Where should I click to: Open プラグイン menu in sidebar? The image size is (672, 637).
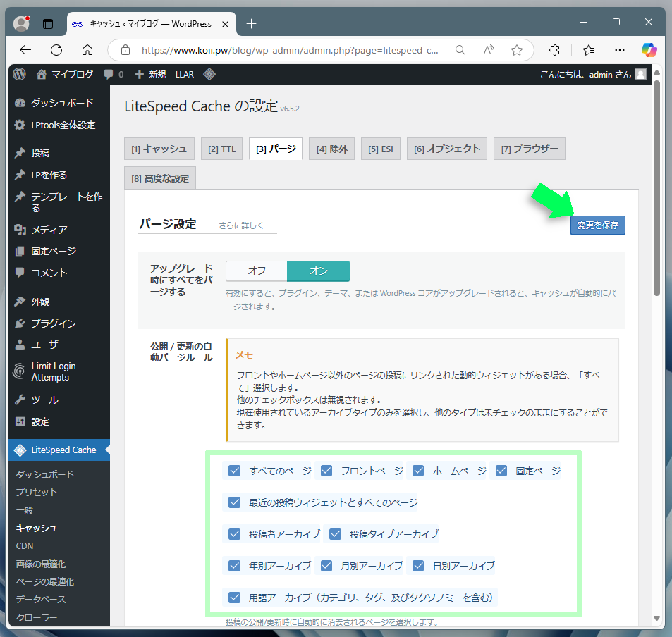(x=59, y=323)
